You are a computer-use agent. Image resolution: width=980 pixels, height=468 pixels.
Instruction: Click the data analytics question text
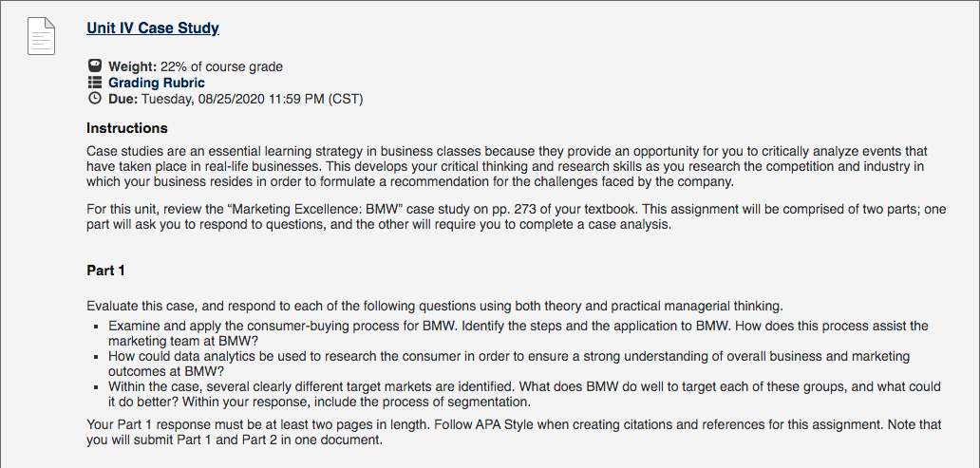click(x=509, y=364)
